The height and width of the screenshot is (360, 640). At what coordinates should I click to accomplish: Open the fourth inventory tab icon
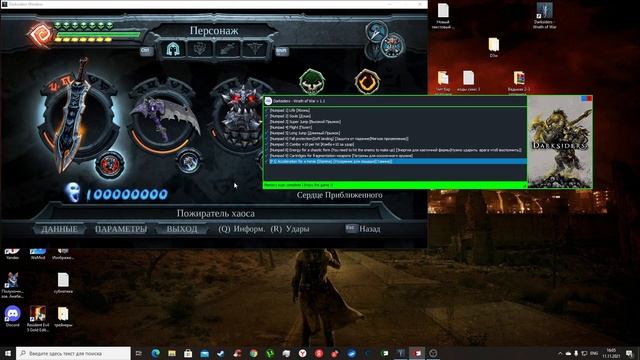coord(254,49)
